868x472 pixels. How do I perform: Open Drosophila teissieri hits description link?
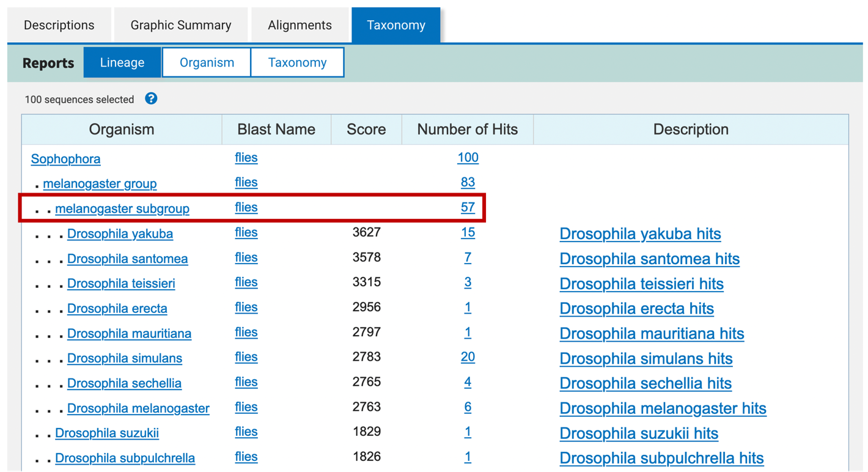point(641,284)
